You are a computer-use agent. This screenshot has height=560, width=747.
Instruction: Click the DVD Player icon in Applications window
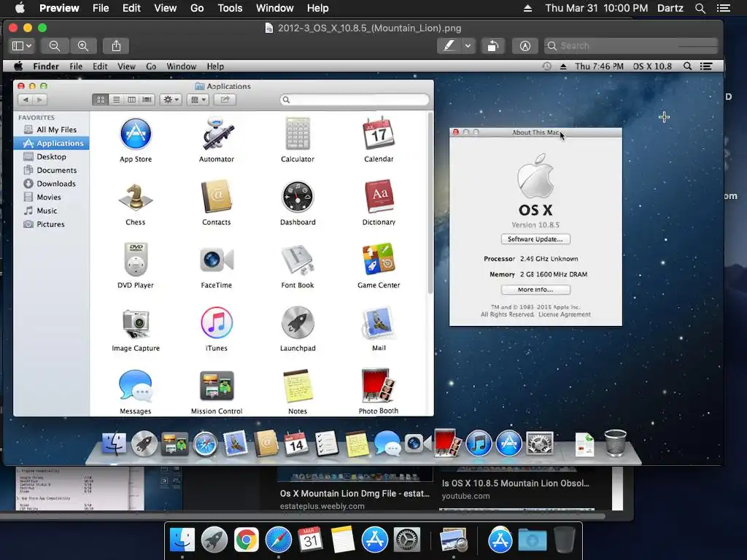click(136, 260)
